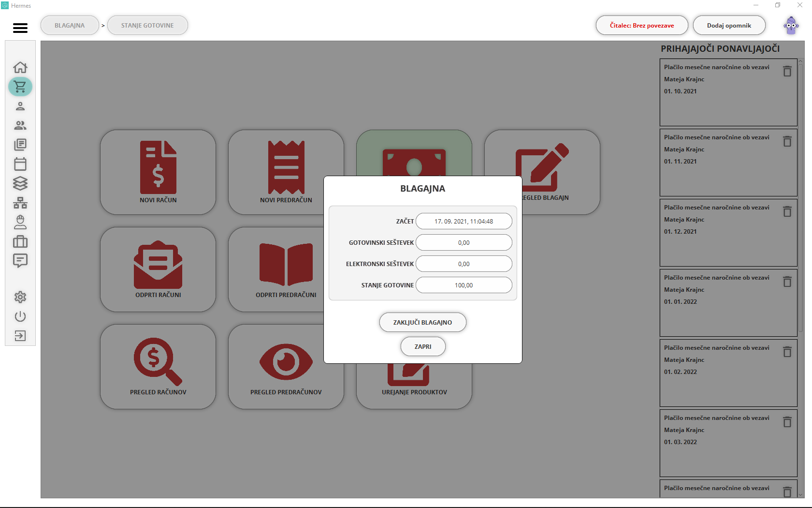Open the Novi račun tile
Screen dimensions: 812x508
[x=158, y=172]
